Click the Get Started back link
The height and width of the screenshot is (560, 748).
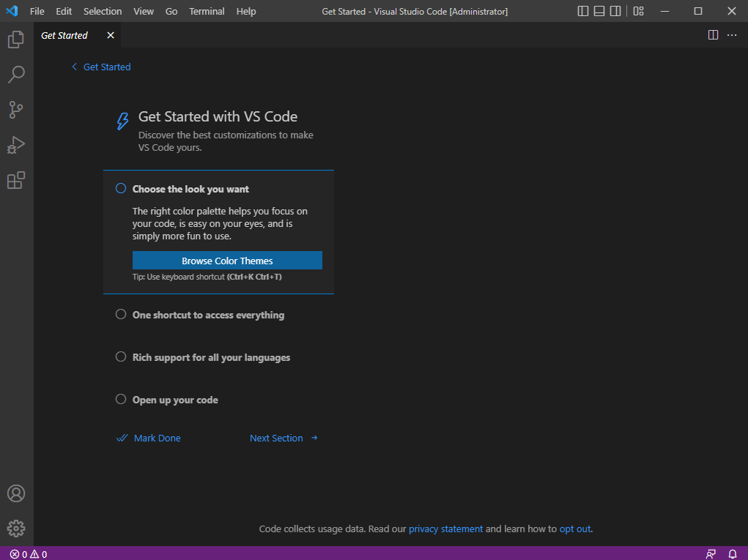coord(107,67)
